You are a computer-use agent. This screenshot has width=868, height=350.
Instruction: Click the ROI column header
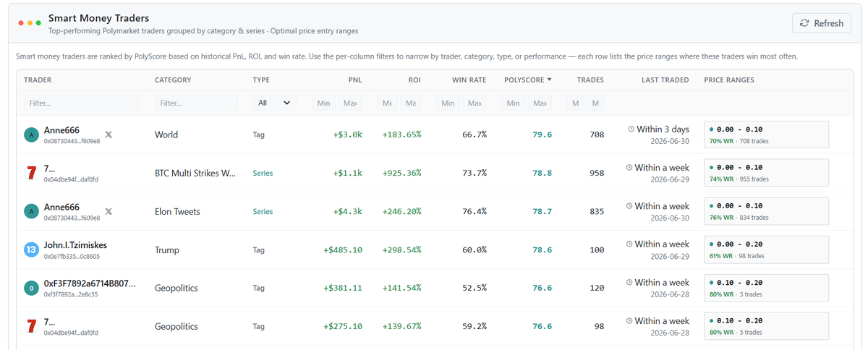(x=414, y=80)
